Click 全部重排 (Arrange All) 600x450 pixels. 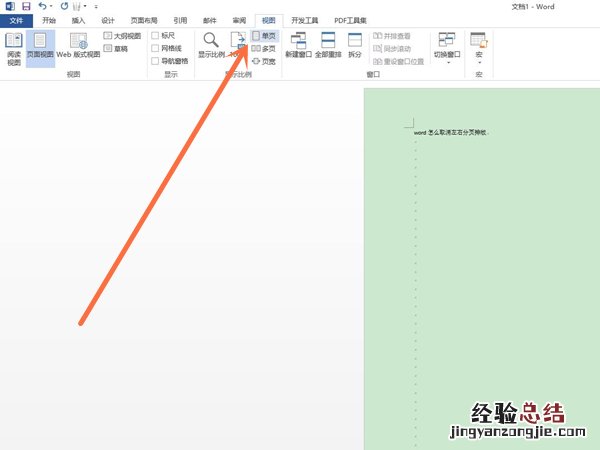pyautogui.click(x=328, y=46)
